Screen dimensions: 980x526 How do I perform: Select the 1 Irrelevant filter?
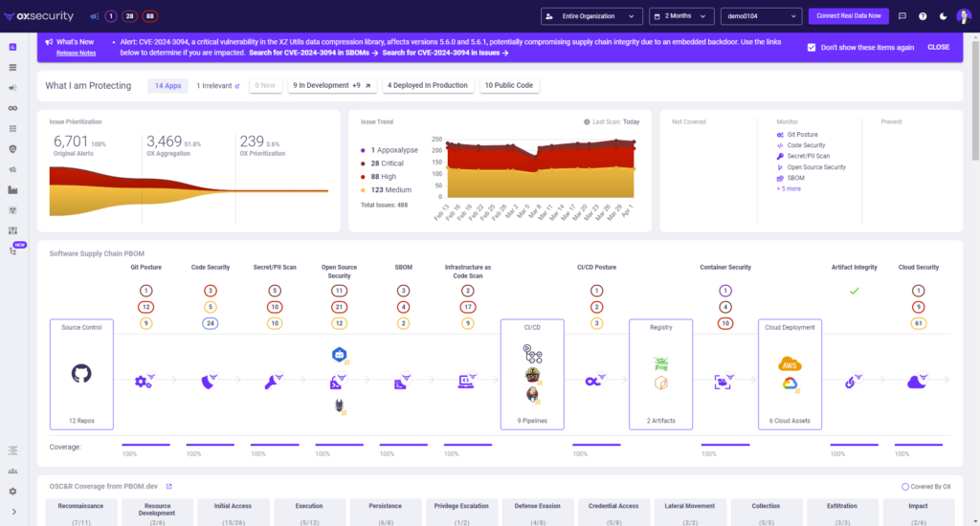click(x=217, y=85)
